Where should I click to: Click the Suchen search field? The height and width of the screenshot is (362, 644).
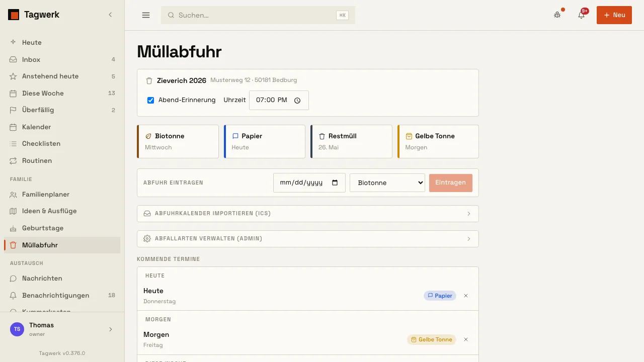[x=258, y=15]
